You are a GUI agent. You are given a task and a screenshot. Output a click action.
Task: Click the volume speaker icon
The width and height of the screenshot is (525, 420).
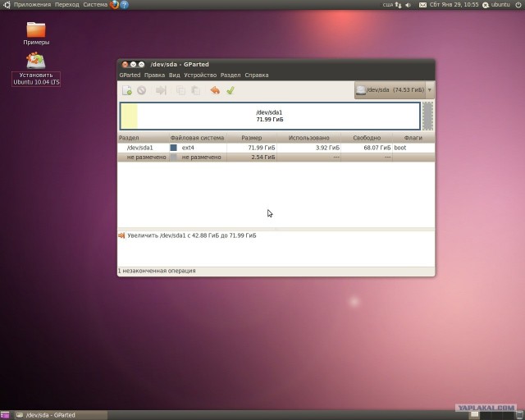(x=408, y=5)
